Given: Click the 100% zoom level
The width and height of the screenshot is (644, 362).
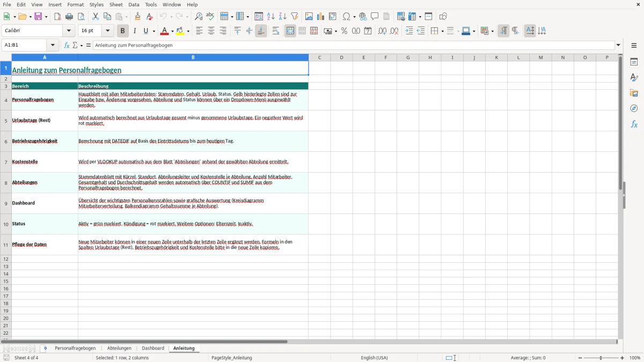Looking at the screenshot, I should (x=635, y=358).
